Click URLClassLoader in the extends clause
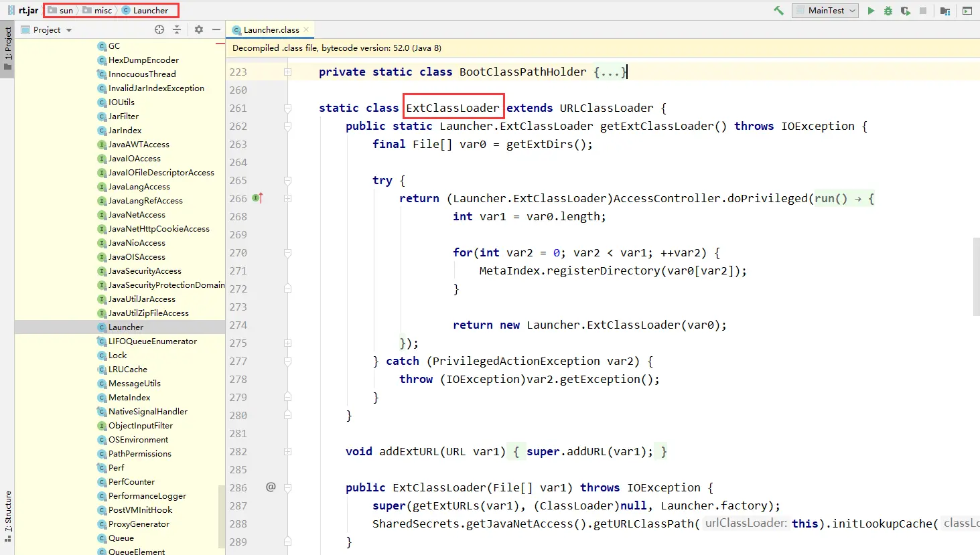Screen dimensions: 980x555 coord(606,108)
